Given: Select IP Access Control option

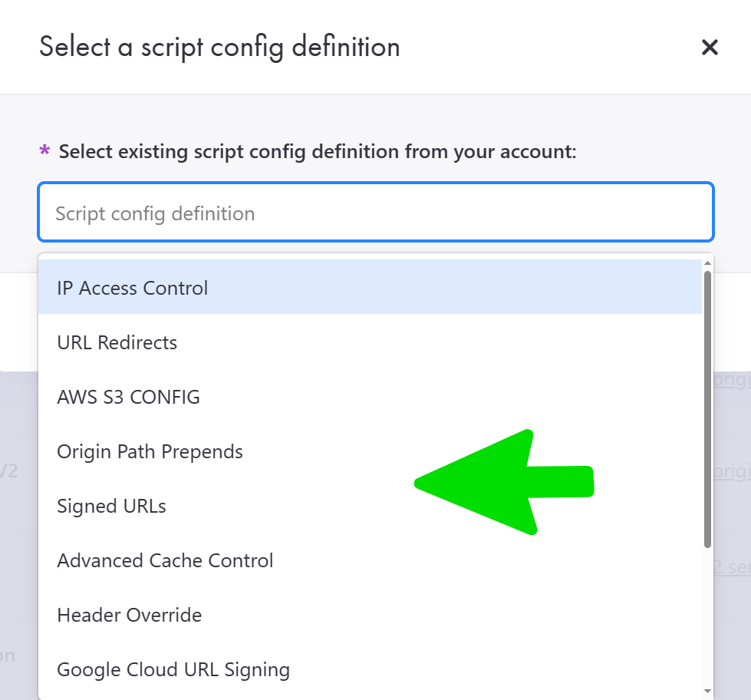Looking at the screenshot, I should point(133,288).
